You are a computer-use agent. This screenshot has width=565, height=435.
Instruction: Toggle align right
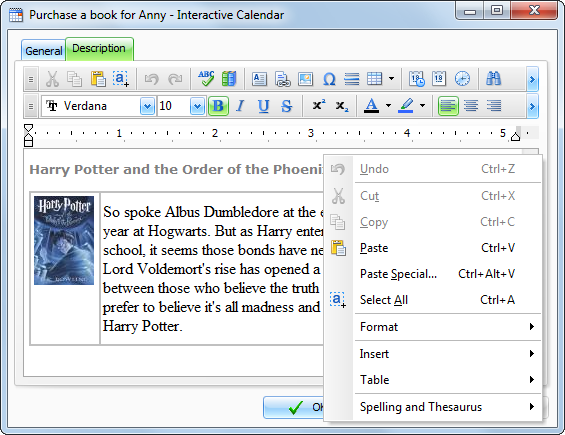pyautogui.click(x=494, y=106)
